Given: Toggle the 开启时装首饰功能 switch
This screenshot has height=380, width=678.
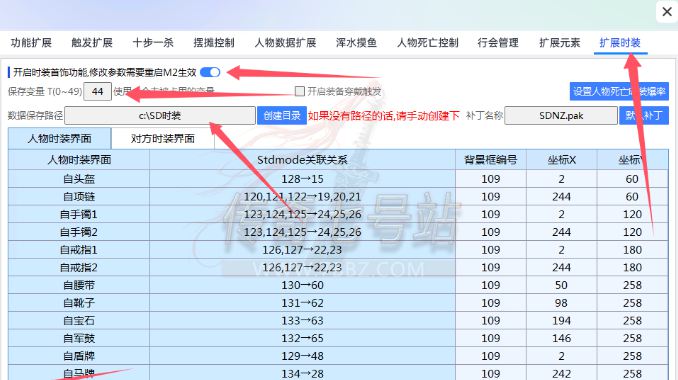Looking at the screenshot, I should pos(210,72).
